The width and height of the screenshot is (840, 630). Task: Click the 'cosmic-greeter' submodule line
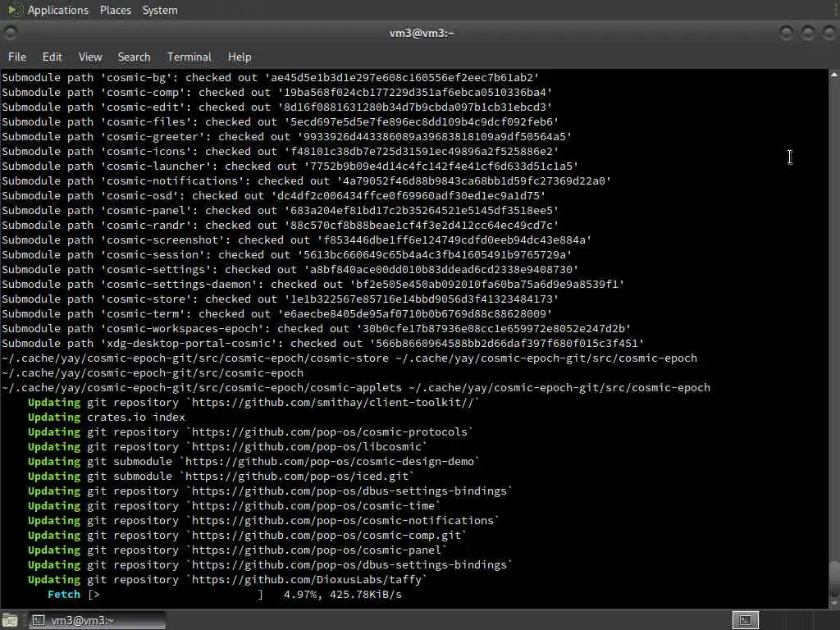(286, 137)
